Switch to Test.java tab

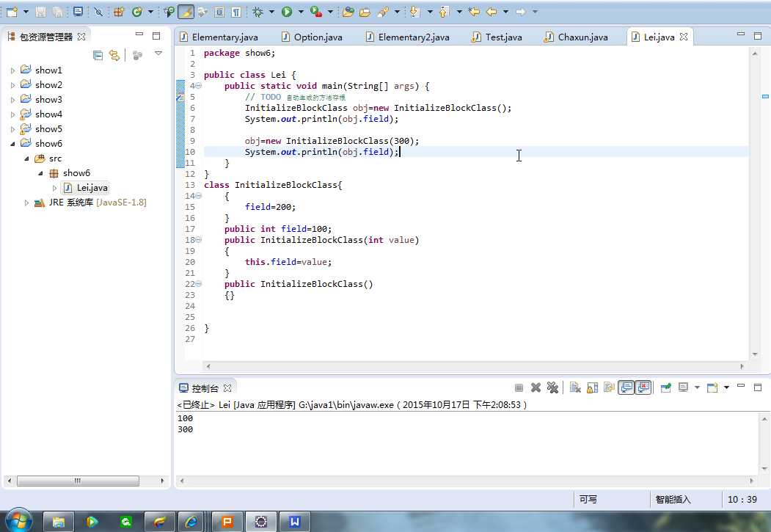pos(497,37)
